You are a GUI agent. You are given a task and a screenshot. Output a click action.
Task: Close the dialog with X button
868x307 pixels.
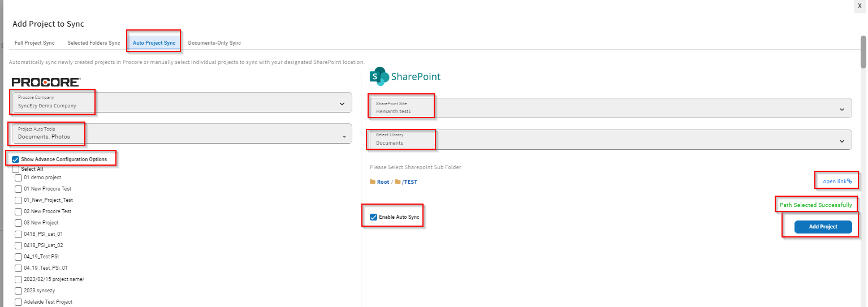point(860,5)
